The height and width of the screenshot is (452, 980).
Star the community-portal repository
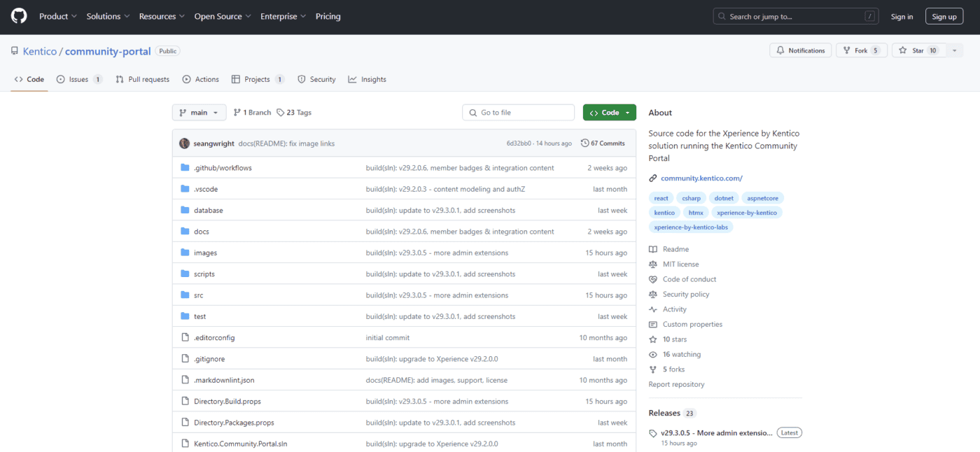pyautogui.click(x=919, y=50)
